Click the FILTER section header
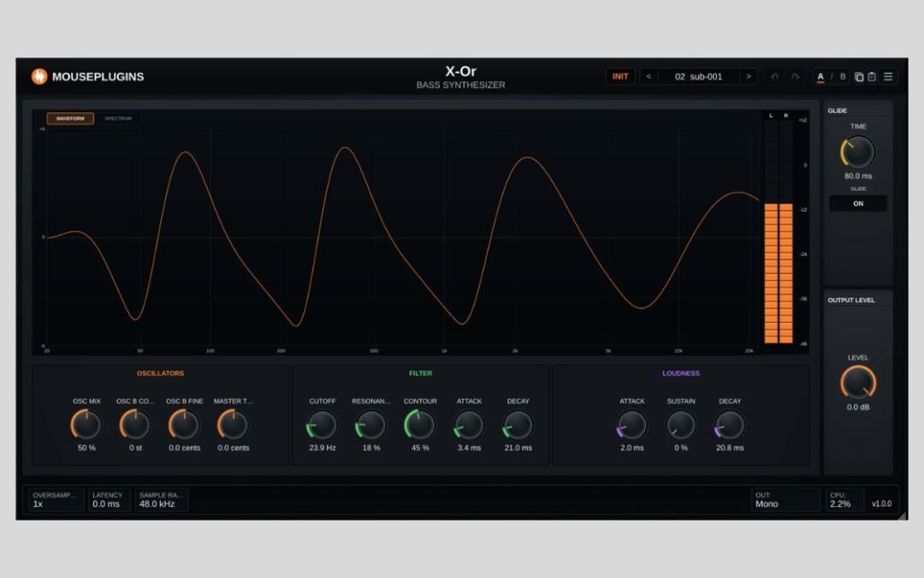 [x=420, y=373]
